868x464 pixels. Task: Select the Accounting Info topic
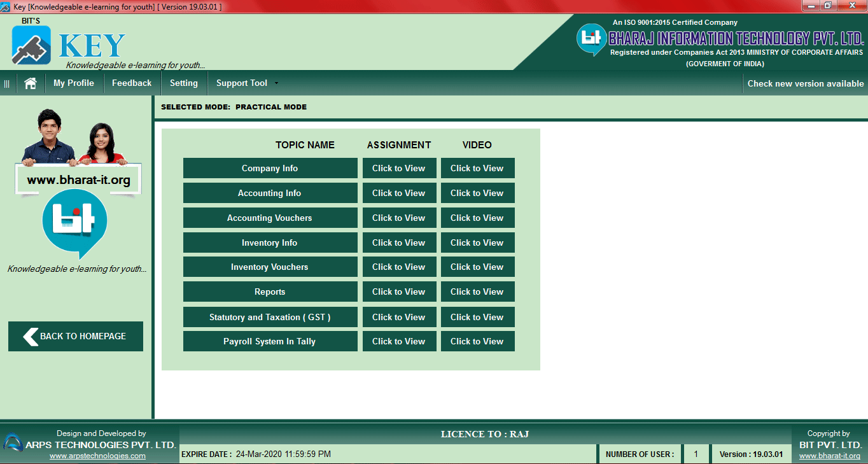coord(270,193)
